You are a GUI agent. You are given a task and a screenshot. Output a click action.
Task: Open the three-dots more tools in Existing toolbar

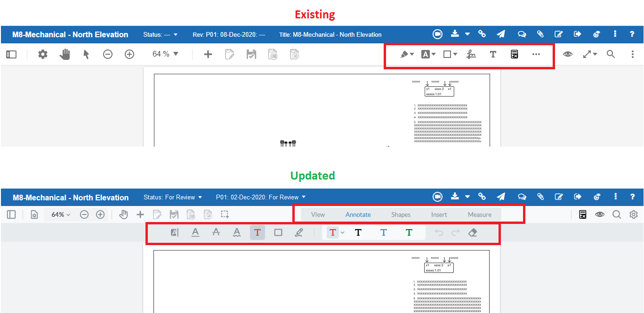click(536, 54)
